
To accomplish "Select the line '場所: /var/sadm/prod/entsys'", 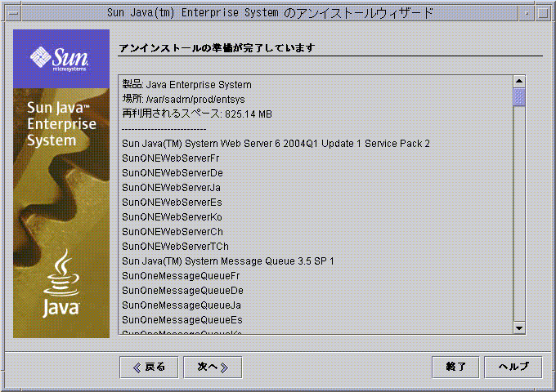I will click(x=183, y=99).
